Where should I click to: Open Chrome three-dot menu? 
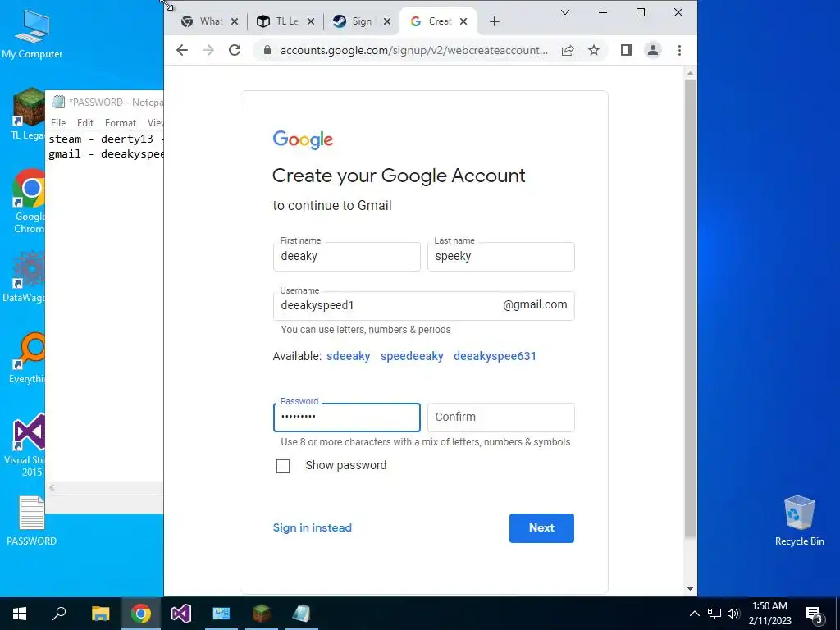point(679,50)
